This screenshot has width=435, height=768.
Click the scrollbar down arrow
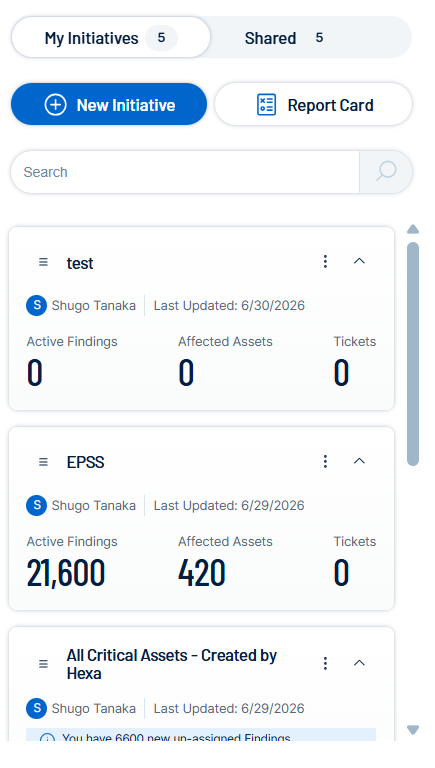click(413, 730)
